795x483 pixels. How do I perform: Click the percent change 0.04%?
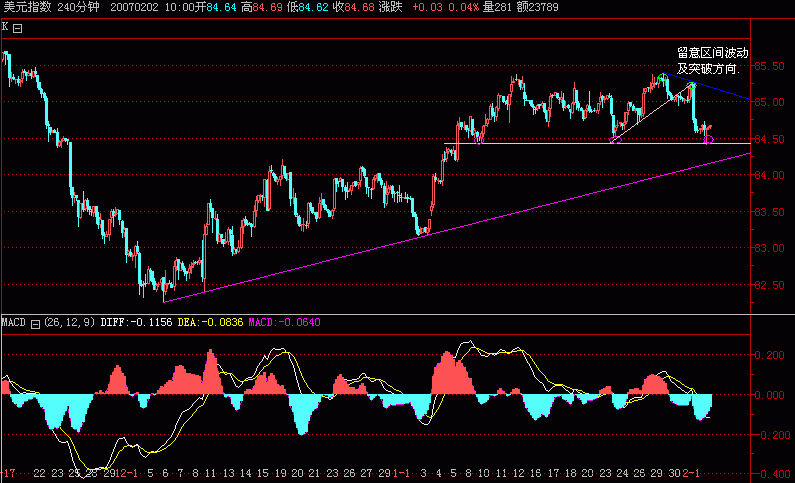pos(463,7)
